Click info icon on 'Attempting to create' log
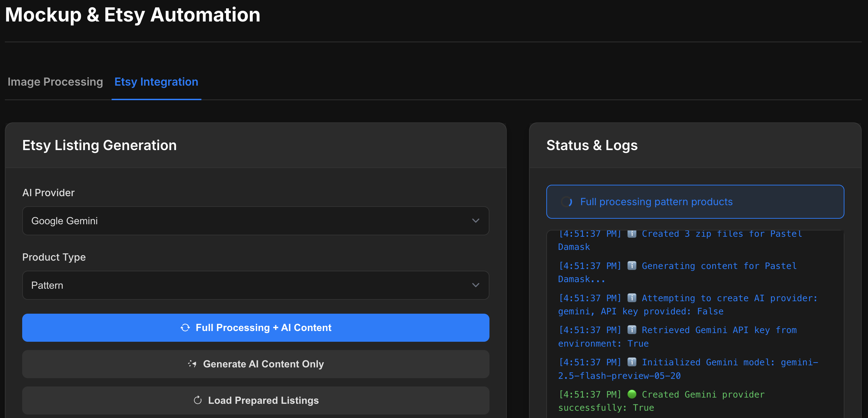Viewport: 868px width, 418px height. click(632, 298)
